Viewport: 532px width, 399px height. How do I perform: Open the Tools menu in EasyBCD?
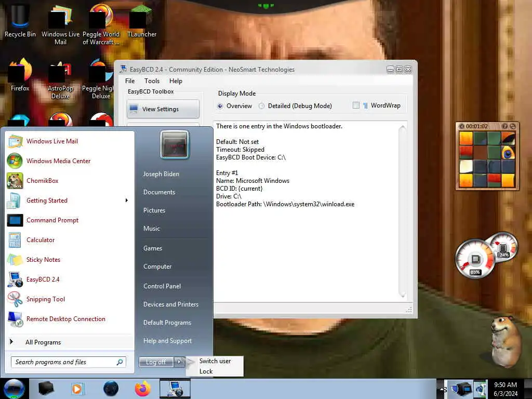(x=152, y=81)
